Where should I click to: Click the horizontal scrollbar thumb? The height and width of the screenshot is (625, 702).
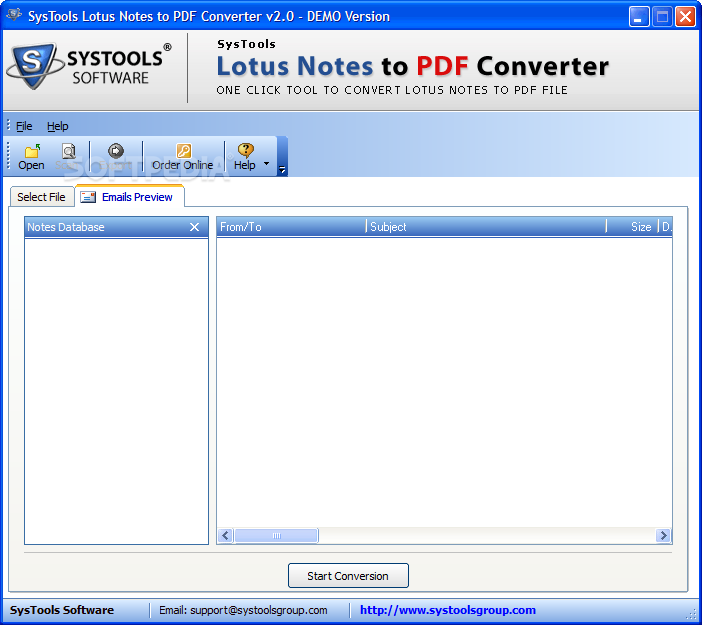pos(276,535)
